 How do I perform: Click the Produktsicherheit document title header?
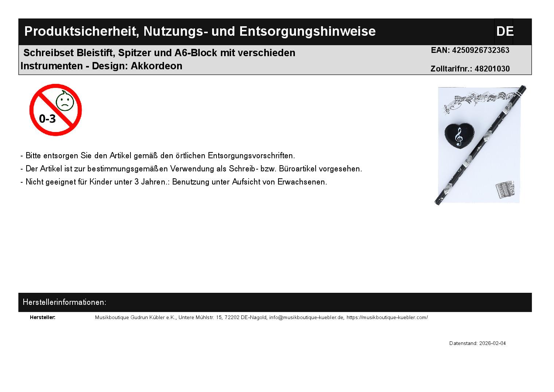pyautogui.click(x=200, y=31)
